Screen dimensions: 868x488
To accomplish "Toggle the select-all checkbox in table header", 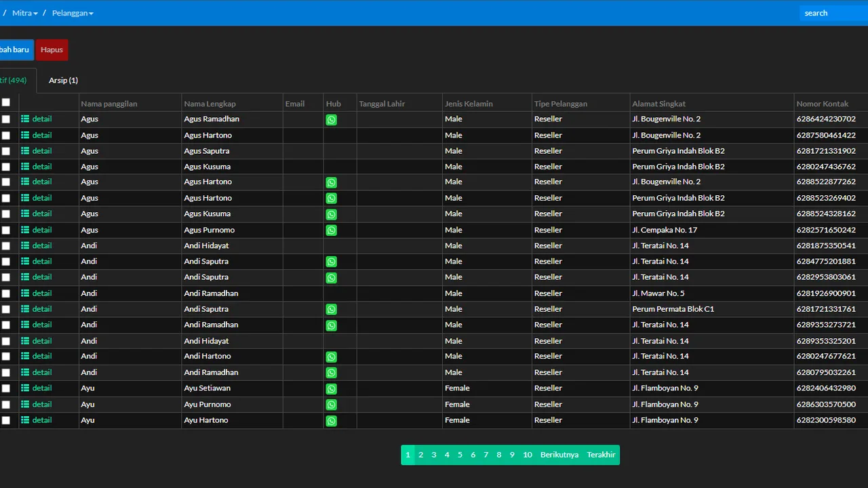I will (6, 102).
